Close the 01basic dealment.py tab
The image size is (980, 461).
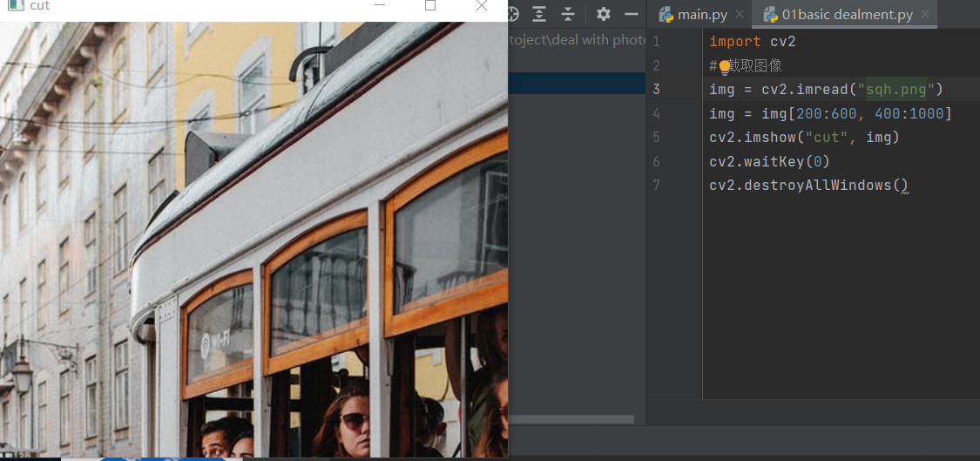pyautogui.click(x=925, y=15)
